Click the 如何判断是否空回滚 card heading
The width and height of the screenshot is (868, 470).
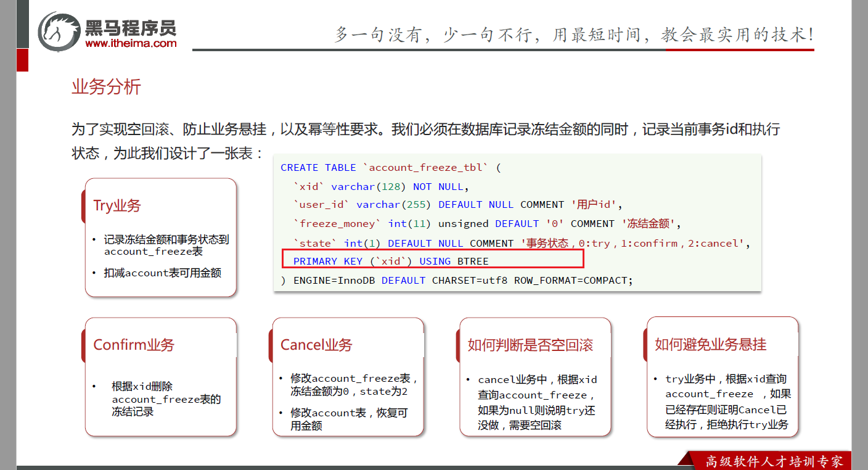pos(530,345)
